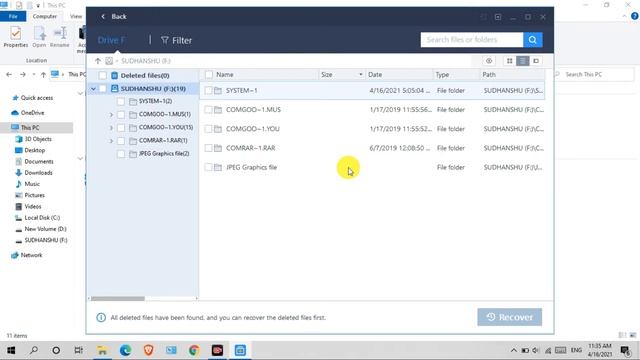Open Downloads in Explorer sidebar
640x360 pixels.
pos(38,173)
